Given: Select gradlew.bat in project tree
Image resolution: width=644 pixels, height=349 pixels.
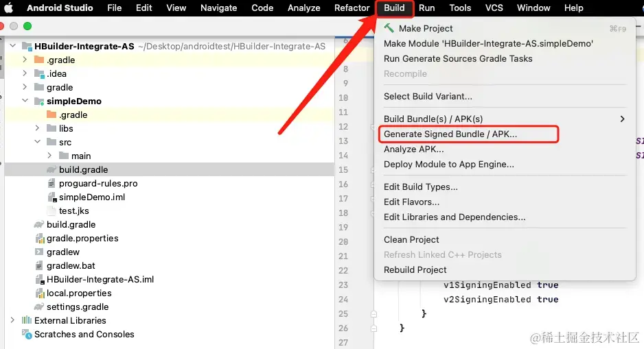Looking at the screenshot, I should pyautogui.click(x=71, y=266).
